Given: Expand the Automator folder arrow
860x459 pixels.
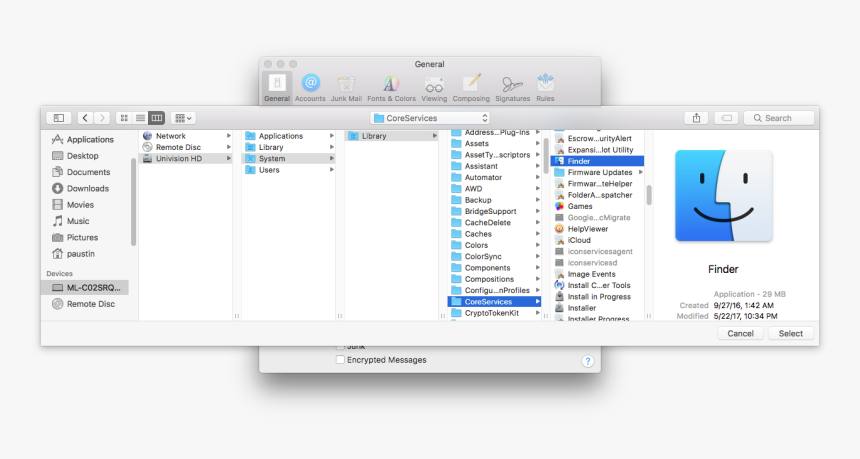Looking at the screenshot, I should pos(538,178).
